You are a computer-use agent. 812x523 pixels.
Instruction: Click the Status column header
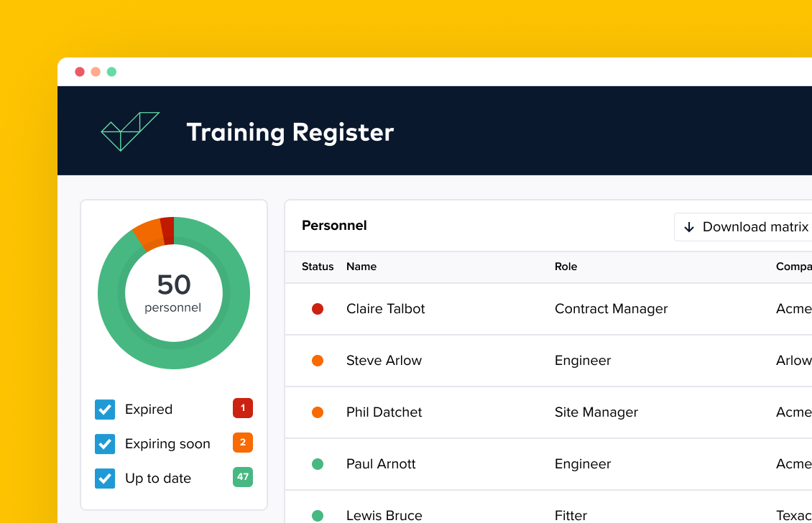(318, 267)
